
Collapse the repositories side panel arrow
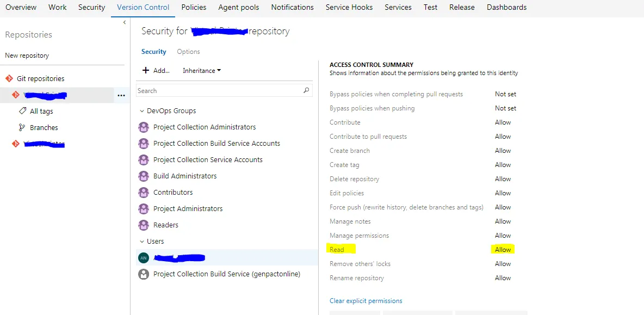coord(125,22)
